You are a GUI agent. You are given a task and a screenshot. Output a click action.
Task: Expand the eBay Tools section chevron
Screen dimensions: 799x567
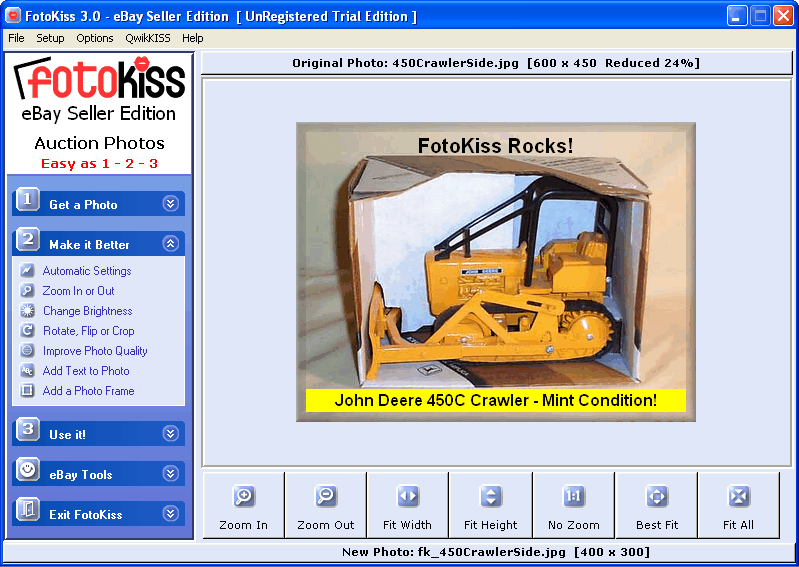tap(171, 474)
